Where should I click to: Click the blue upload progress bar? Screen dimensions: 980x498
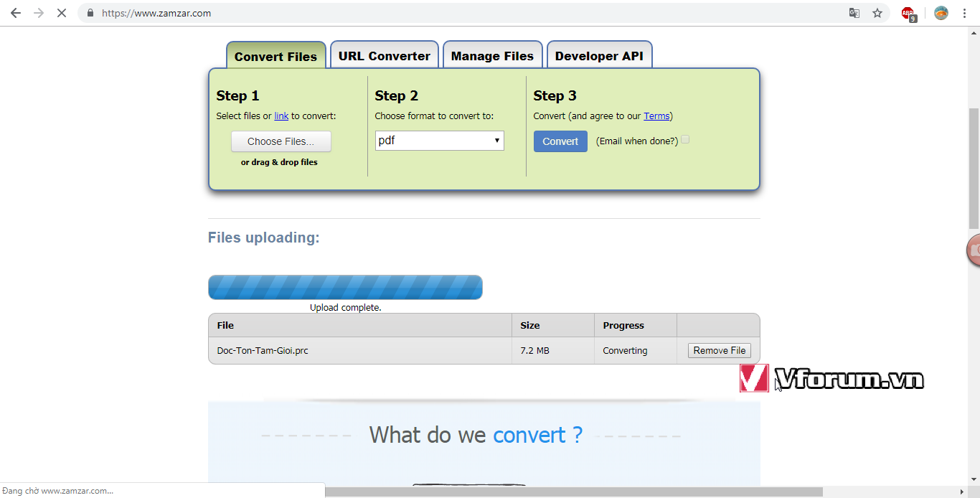pyautogui.click(x=345, y=287)
